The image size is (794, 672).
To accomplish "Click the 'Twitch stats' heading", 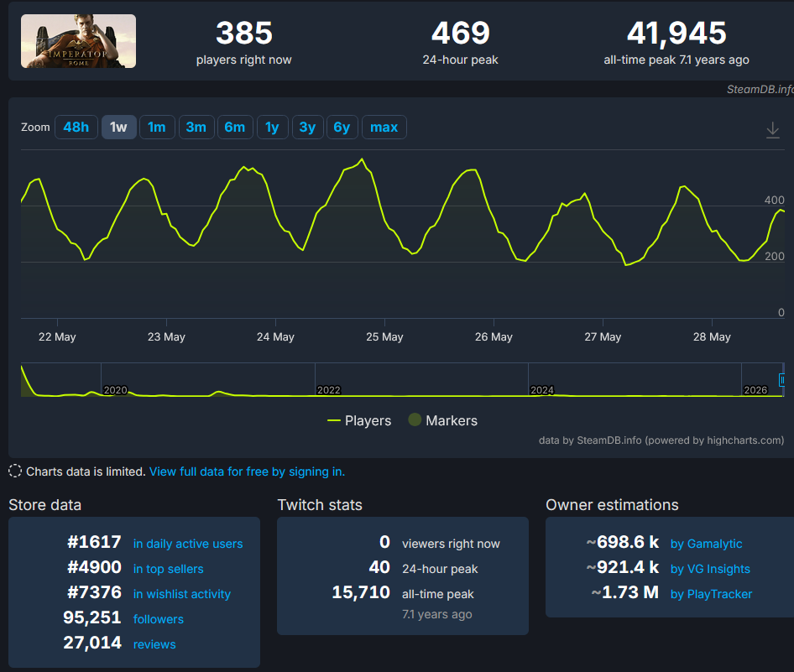I will [320, 505].
